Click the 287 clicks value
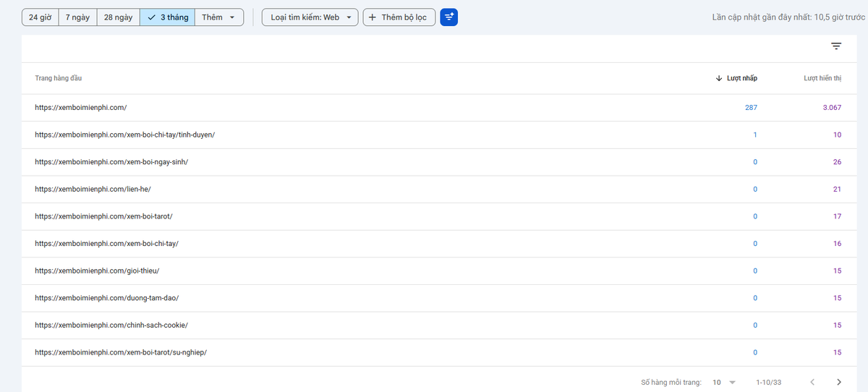Viewport: 868px width, 392px height. pos(751,107)
